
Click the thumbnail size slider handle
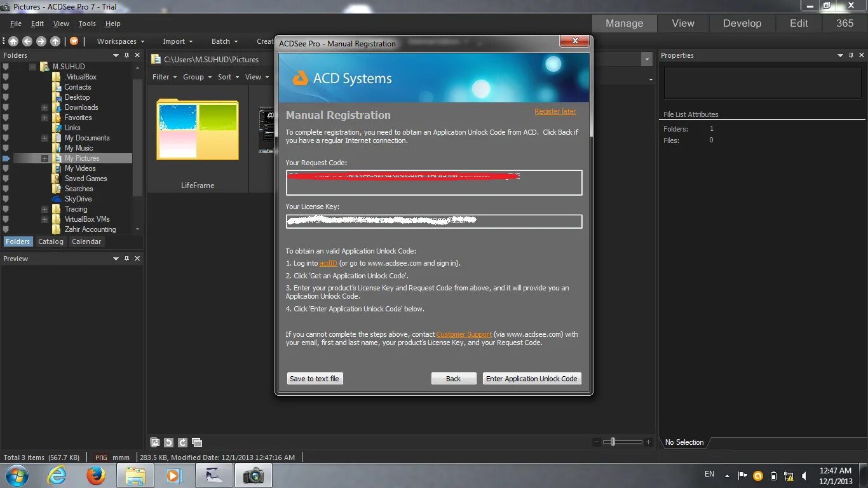pyautogui.click(x=613, y=442)
